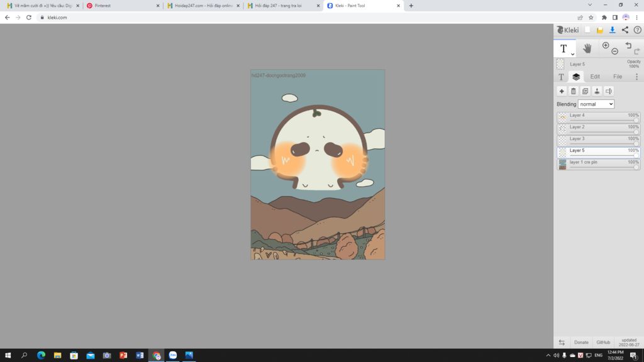Open Zalo from the taskbar
This screenshot has width=644, height=362.
click(x=173, y=355)
